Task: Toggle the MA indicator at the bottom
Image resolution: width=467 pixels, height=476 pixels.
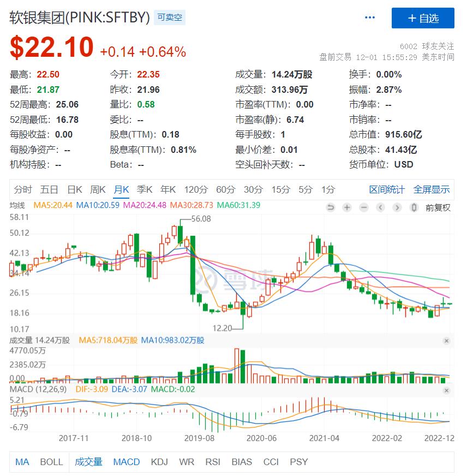Action: click(22, 462)
